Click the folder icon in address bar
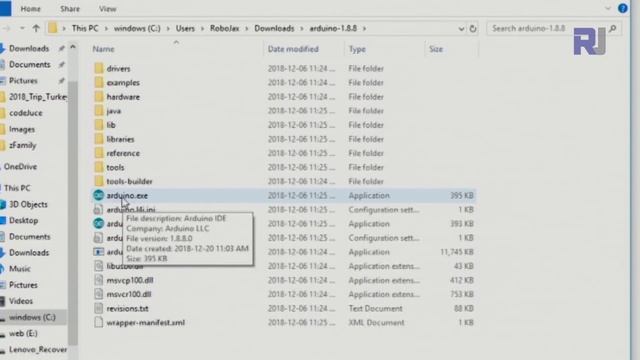640x360 pixels. [53, 28]
